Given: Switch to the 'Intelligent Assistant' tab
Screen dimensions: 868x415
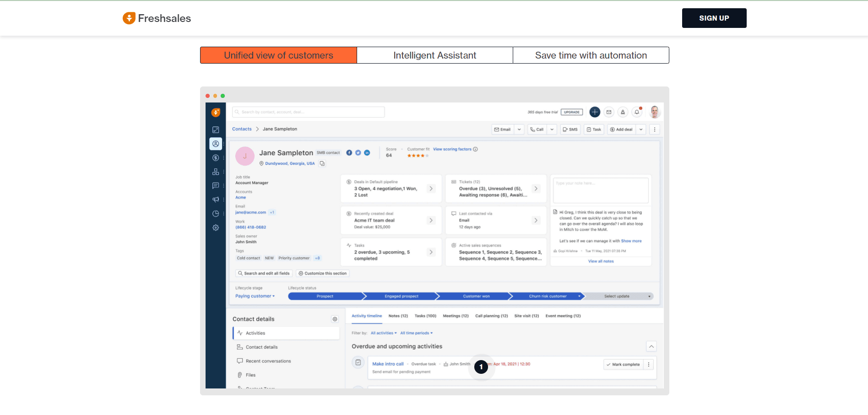Looking at the screenshot, I should [x=434, y=55].
